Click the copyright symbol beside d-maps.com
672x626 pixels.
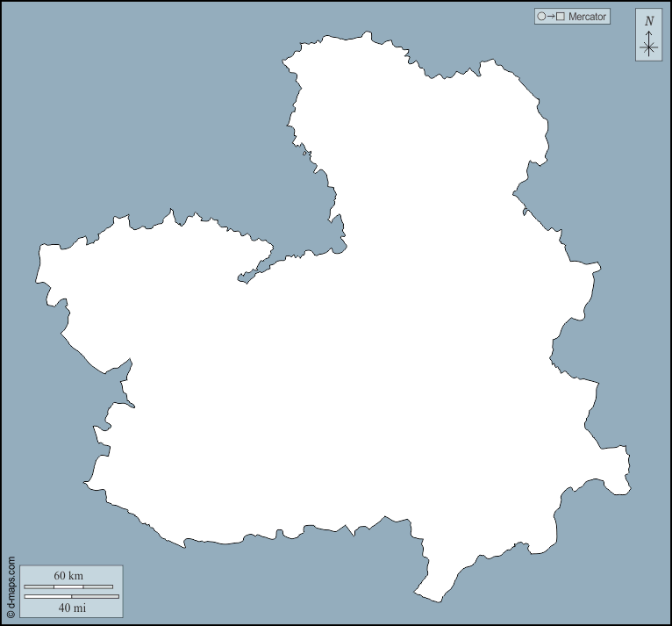(11, 615)
